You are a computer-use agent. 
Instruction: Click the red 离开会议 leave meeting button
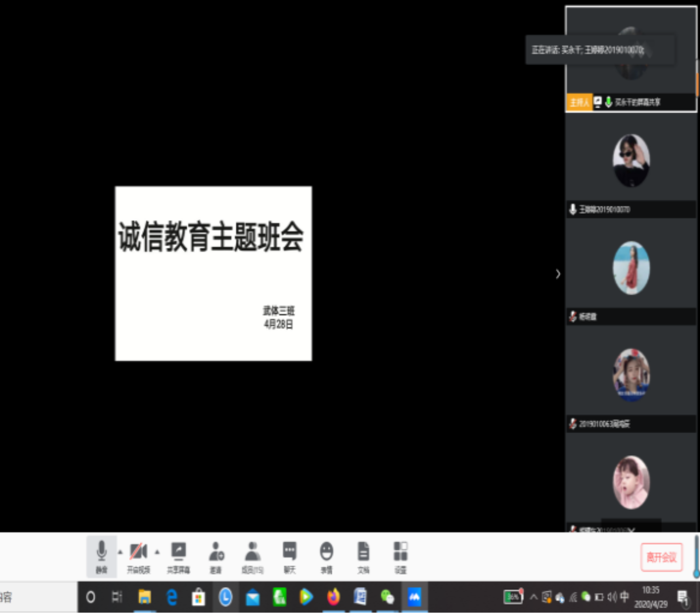(x=661, y=557)
